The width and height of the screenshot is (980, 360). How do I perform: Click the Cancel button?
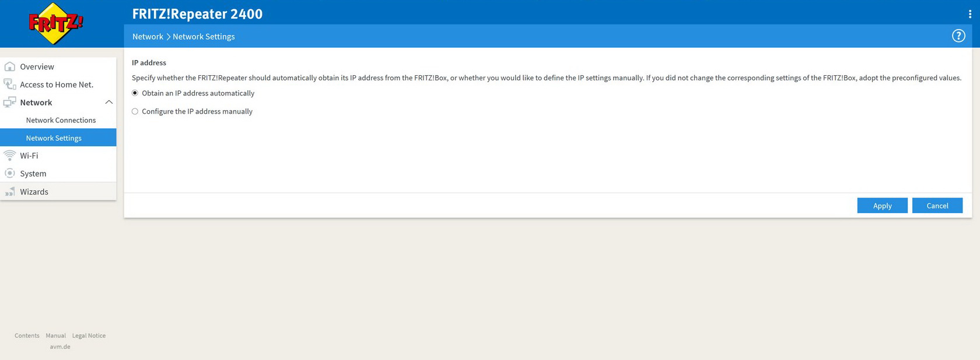click(937, 206)
